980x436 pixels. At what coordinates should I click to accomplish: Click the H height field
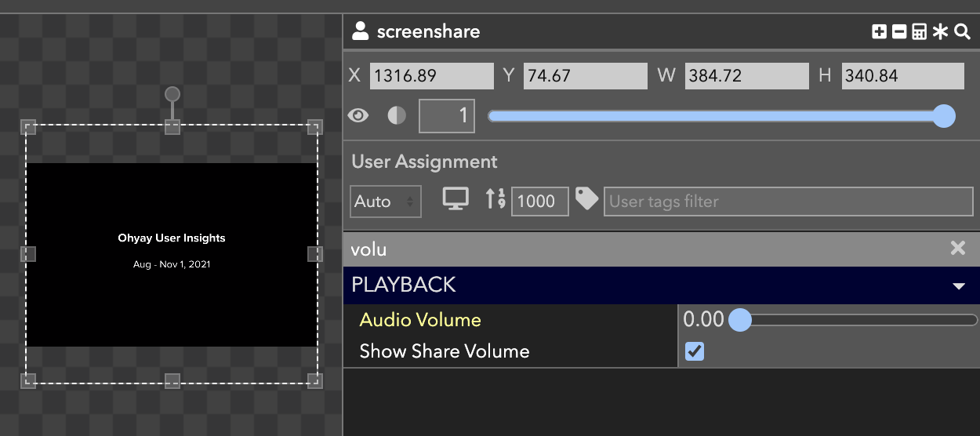click(903, 76)
